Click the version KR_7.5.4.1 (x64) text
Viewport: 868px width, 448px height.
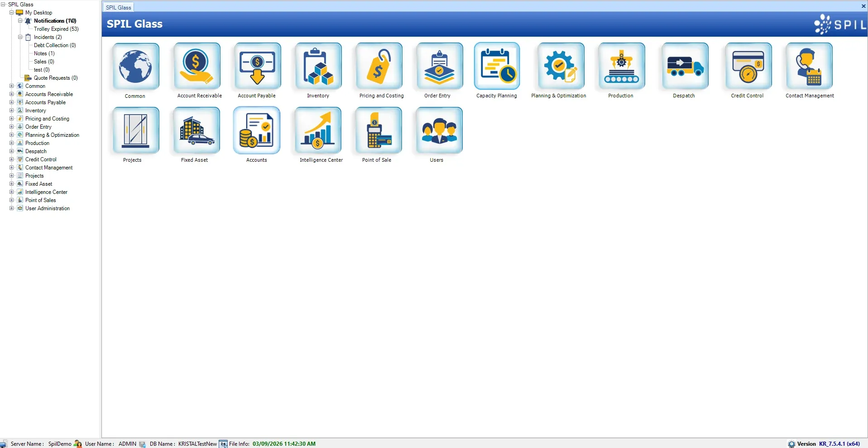pyautogui.click(x=839, y=444)
